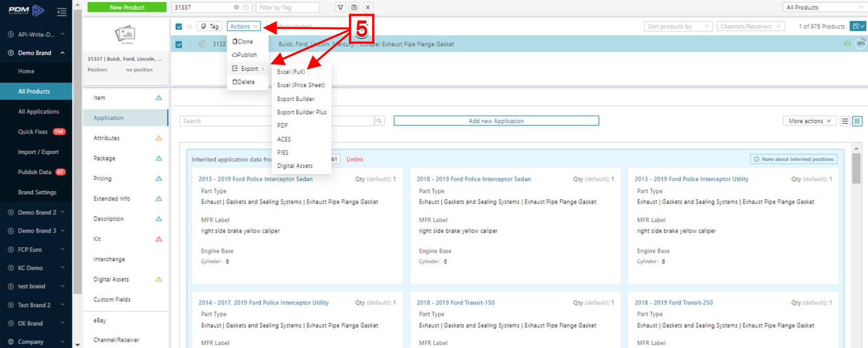Click the product image placeholder
Viewport: 868px width, 348px height.
[x=125, y=35]
